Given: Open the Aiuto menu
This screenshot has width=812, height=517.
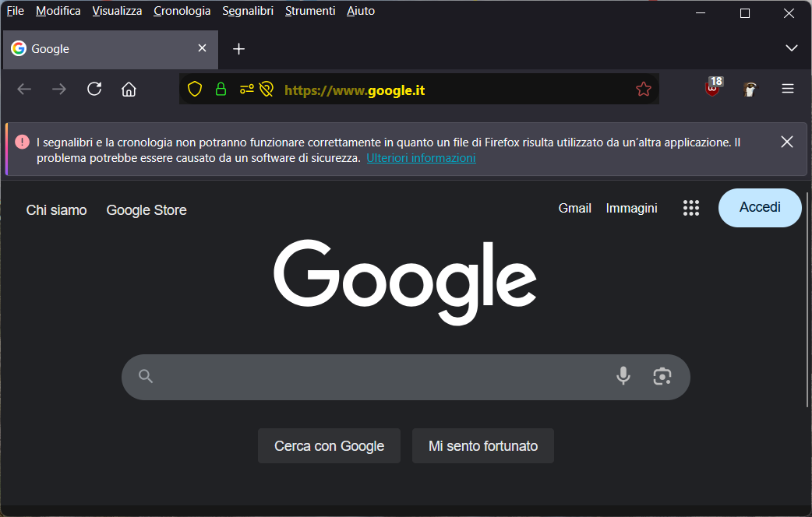Looking at the screenshot, I should point(361,11).
